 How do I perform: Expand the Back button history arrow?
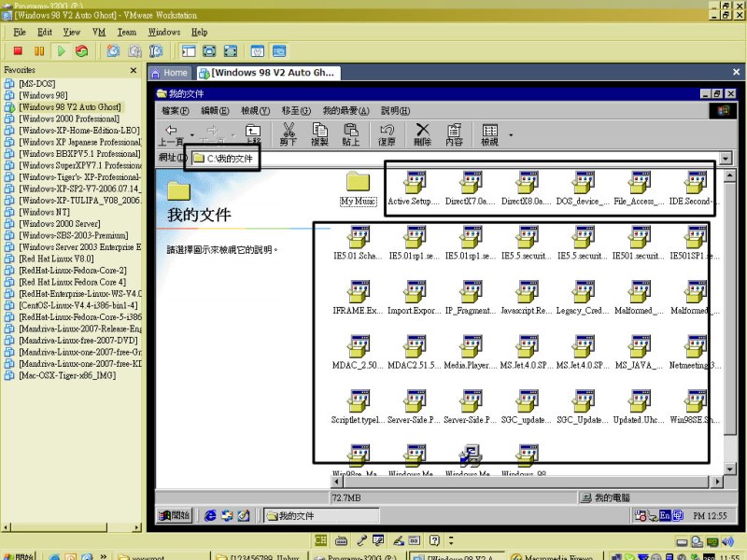[191, 135]
